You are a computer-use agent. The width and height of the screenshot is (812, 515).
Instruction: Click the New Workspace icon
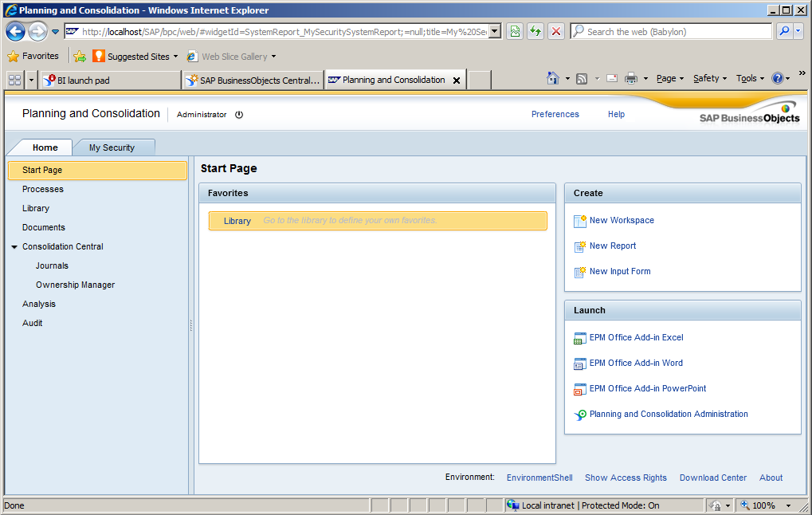coord(580,221)
